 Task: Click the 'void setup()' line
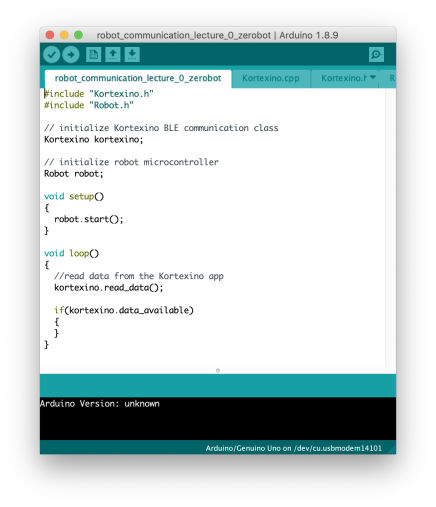[74, 196]
